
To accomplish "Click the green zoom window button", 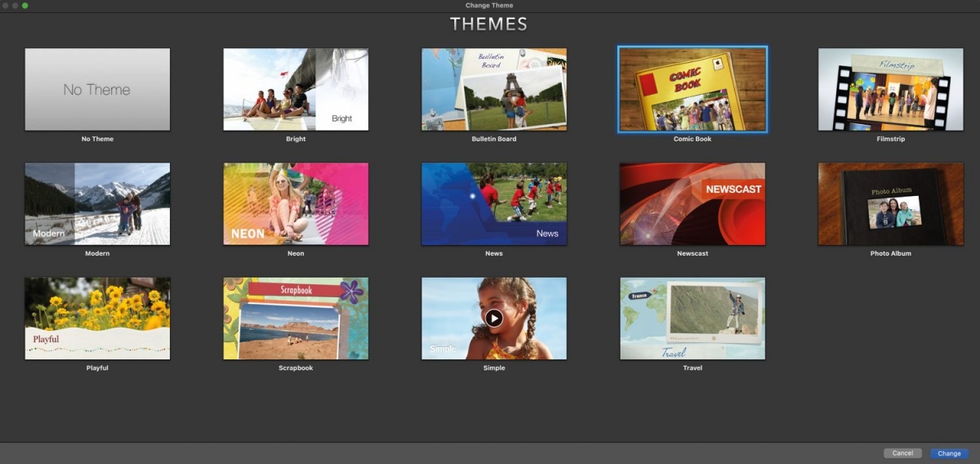I will (24, 6).
